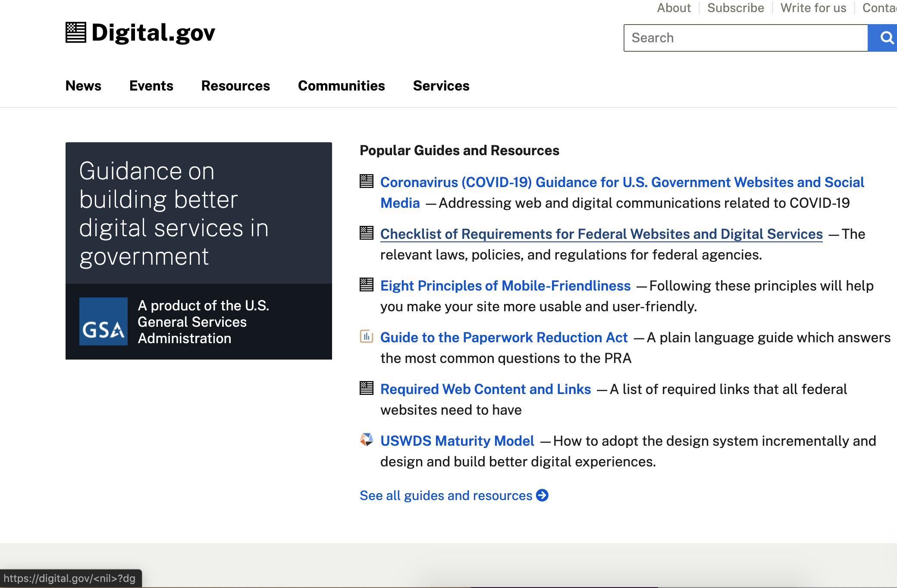Click the Subscribe link

coord(735,8)
